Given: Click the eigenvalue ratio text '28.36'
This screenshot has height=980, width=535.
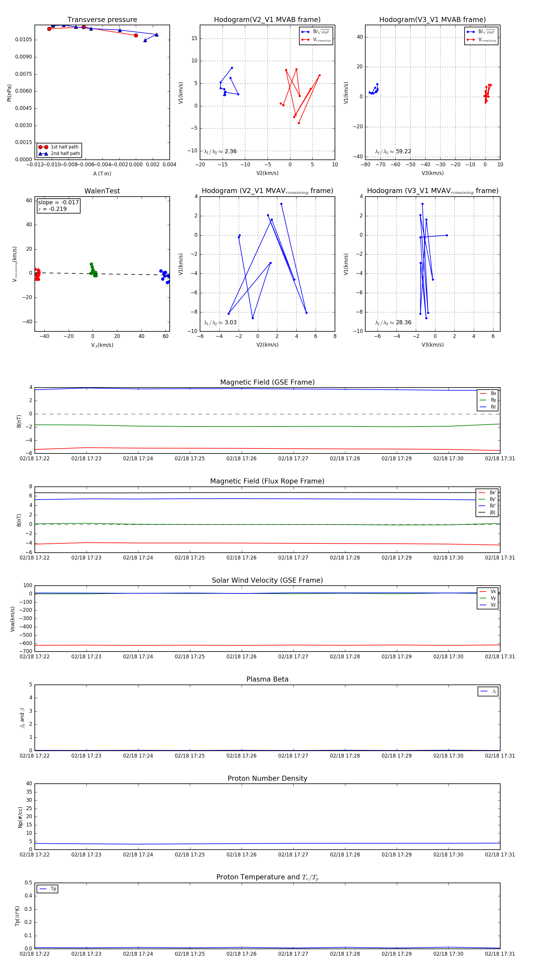Looking at the screenshot, I should point(403,323).
